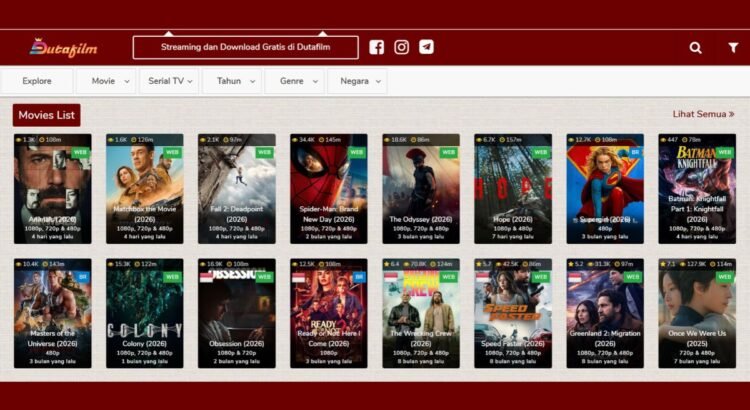Open Obsession (2026) movie card
750x410 pixels.
coord(237,313)
